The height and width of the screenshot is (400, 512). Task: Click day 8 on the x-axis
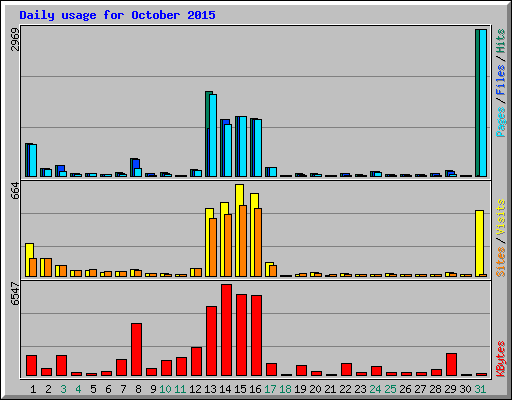(138, 389)
